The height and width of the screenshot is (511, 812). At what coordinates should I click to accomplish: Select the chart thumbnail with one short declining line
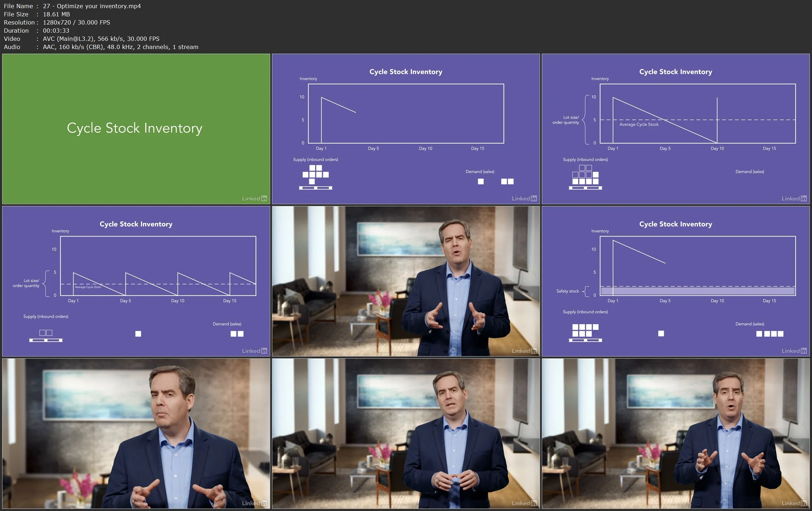coord(406,129)
